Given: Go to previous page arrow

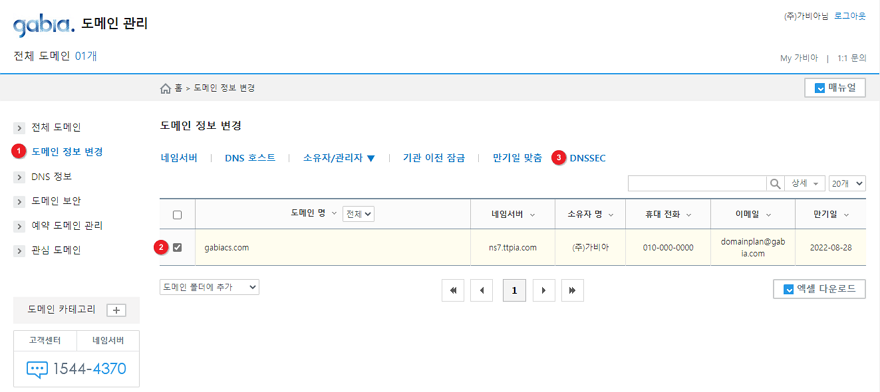Looking at the screenshot, I should [x=482, y=290].
